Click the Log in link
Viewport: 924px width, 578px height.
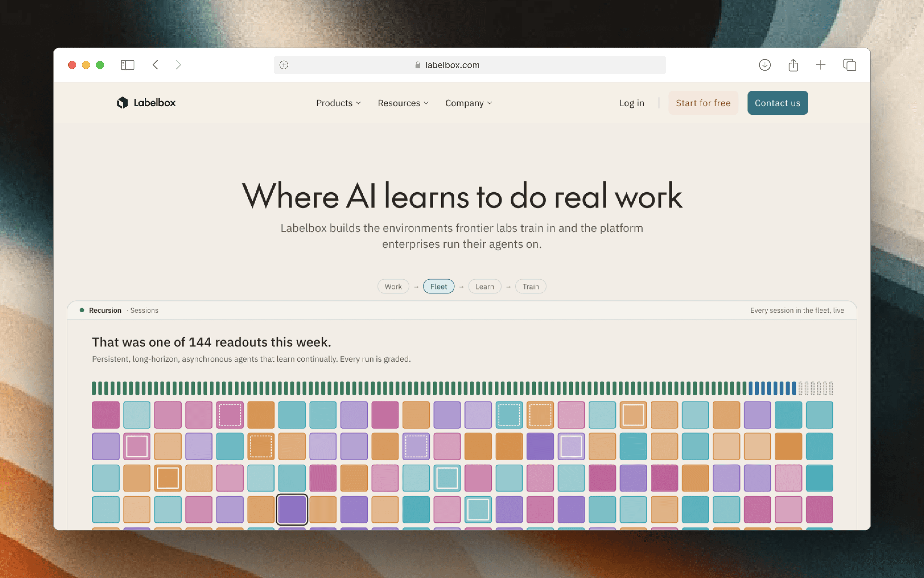point(632,103)
